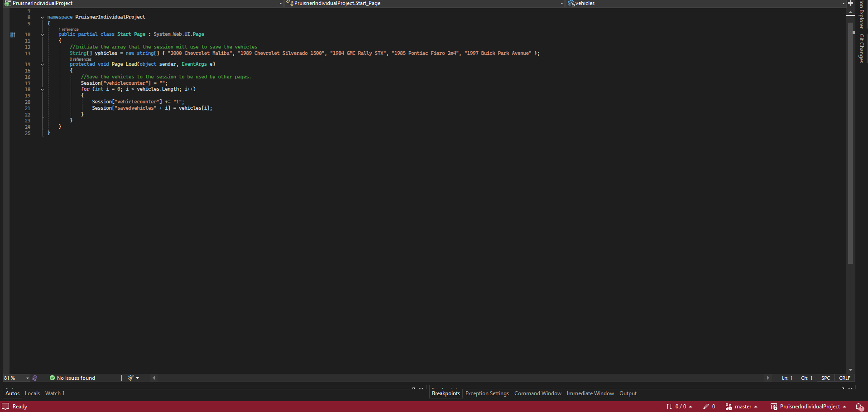Collapse the for loop on line 18
Image resolution: width=868 pixels, height=412 pixels.
pos(42,89)
